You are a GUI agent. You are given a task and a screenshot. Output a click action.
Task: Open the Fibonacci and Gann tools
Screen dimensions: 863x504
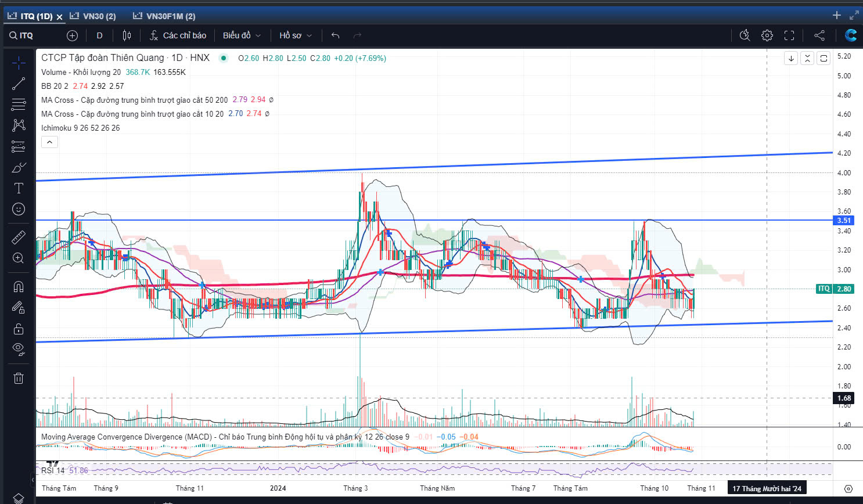tap(19, 105)
